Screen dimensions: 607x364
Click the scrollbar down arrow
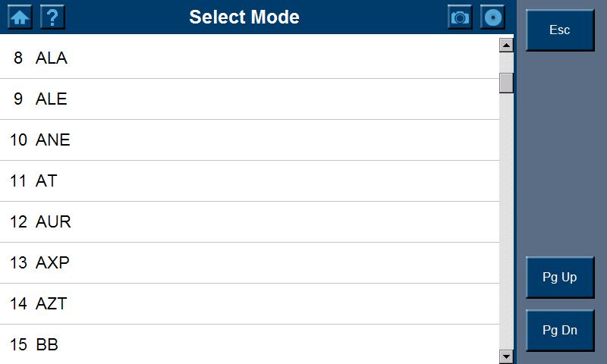(x=506, y=356)
